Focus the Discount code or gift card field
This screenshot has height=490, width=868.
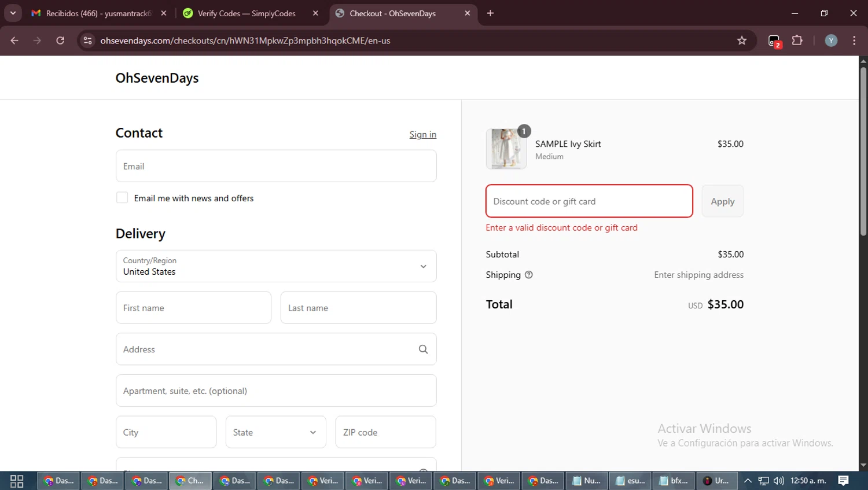[589, 201]
